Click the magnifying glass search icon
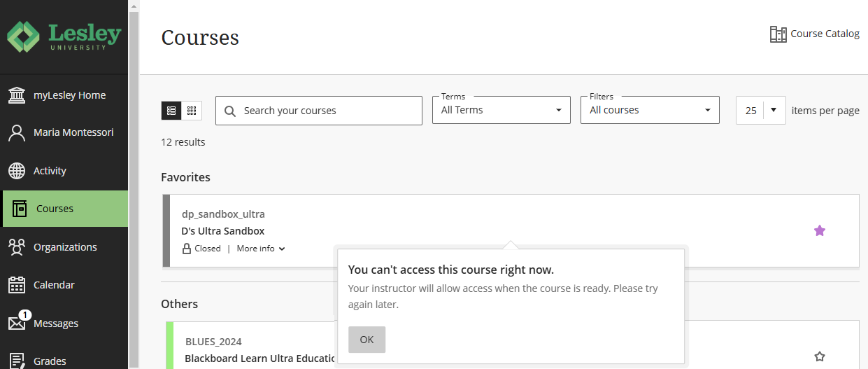868x369 pixels. tap(229, 111)
